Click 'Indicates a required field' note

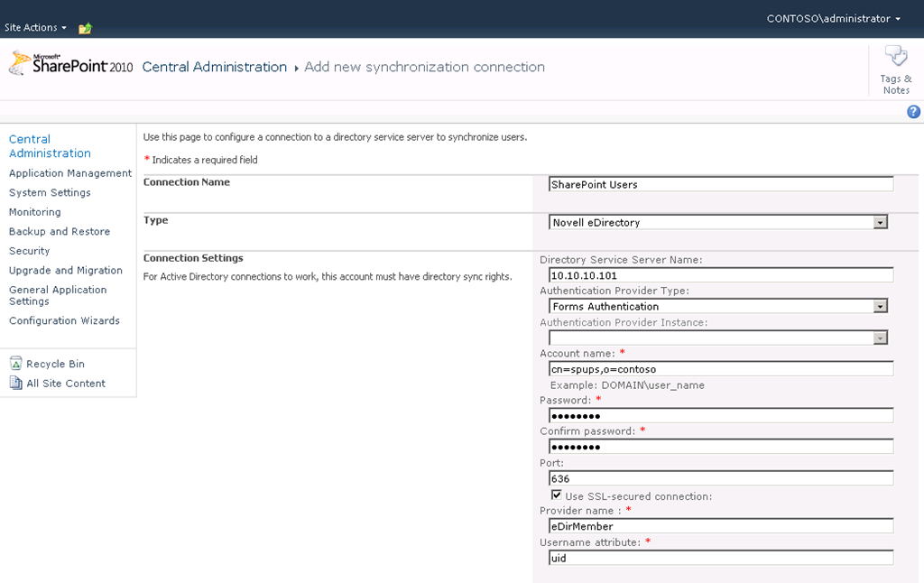click(x=205, y=160)
